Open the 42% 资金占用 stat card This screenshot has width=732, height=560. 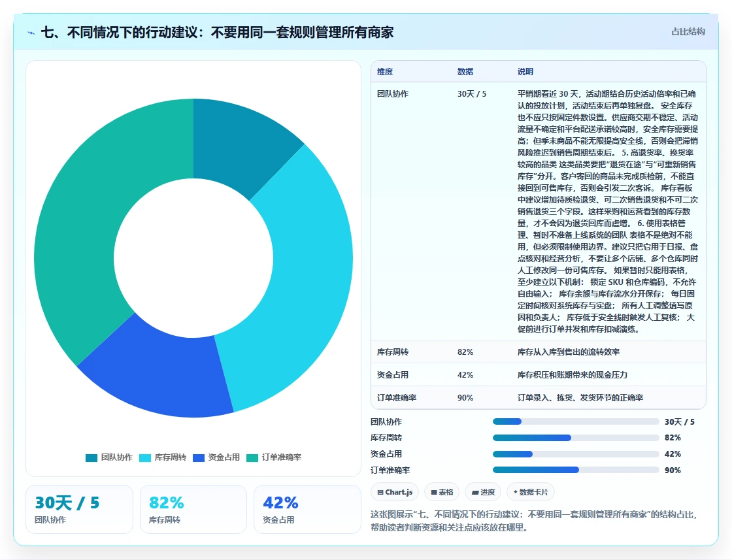tap(307, 509)
